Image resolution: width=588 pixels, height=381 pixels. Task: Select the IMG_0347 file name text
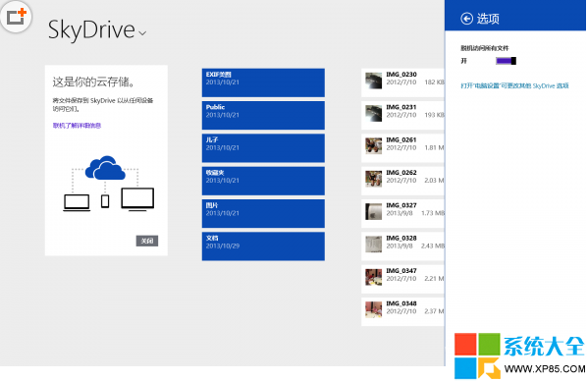pos(401,270)
